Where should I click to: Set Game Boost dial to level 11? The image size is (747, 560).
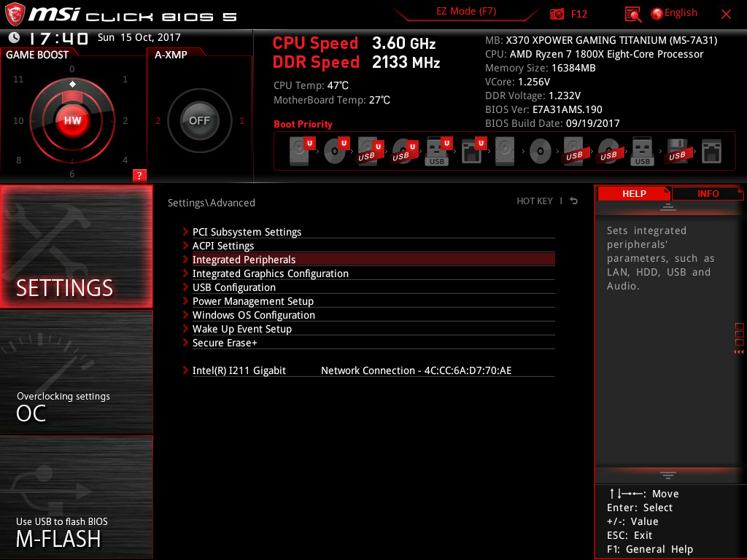pyautogui.click(x=18, y=79)
